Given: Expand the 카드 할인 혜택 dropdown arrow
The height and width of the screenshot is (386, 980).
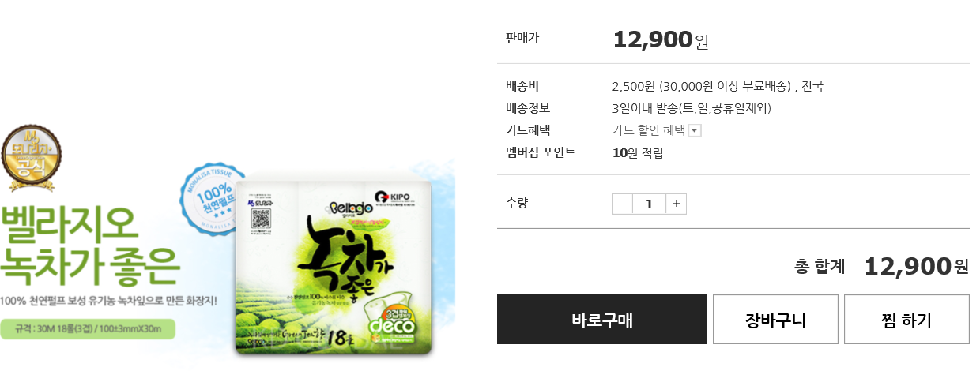Looking at the screenshot, I should tap(695, 131).
